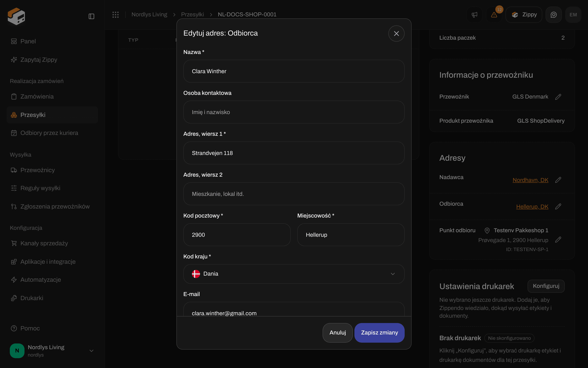
Task: Go to Panel in sidebar
Action: click(52, 41)
